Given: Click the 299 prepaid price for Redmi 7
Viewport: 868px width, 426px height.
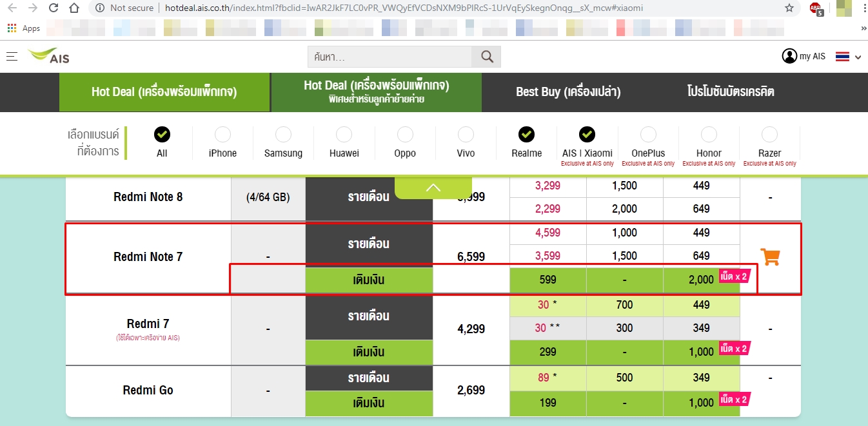Looking at the screenshot, I should tap(548, 352).
